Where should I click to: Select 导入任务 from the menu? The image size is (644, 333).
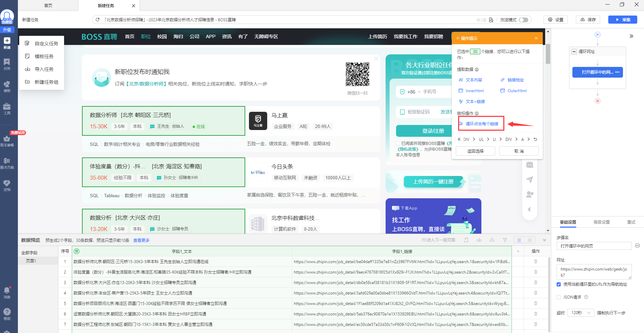tap(42, 69)
